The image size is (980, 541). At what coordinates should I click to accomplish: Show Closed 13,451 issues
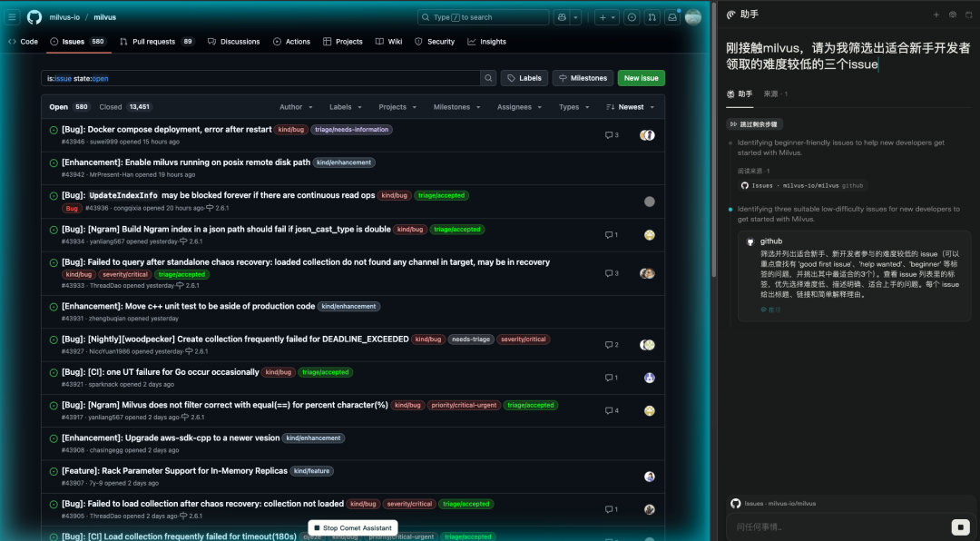(125, 107)
